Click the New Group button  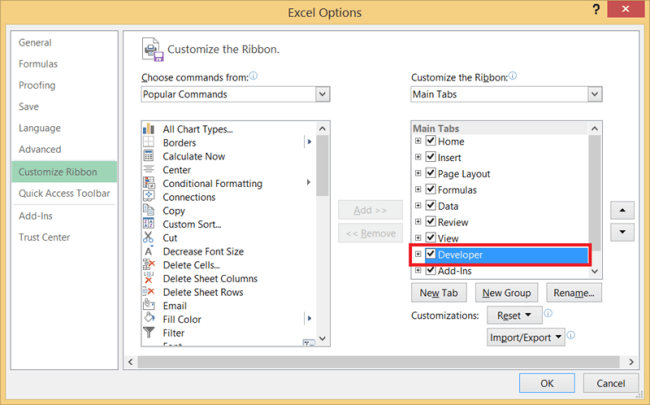click(x=506, y=293)
